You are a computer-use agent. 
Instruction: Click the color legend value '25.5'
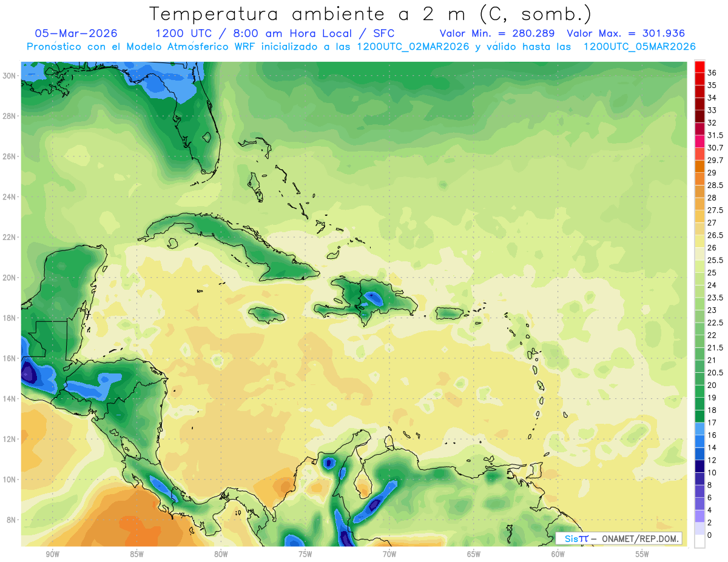715,260
